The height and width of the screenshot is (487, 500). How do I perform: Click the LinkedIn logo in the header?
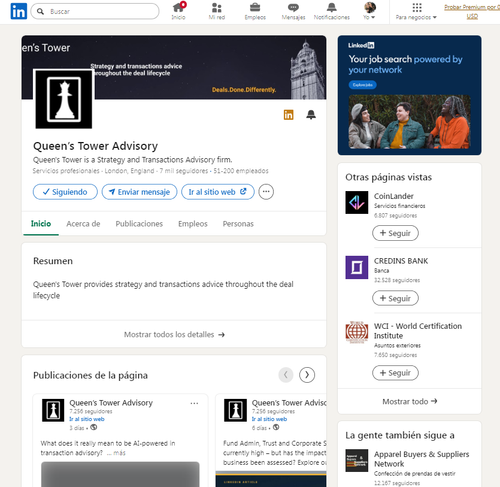click(19, 11)
